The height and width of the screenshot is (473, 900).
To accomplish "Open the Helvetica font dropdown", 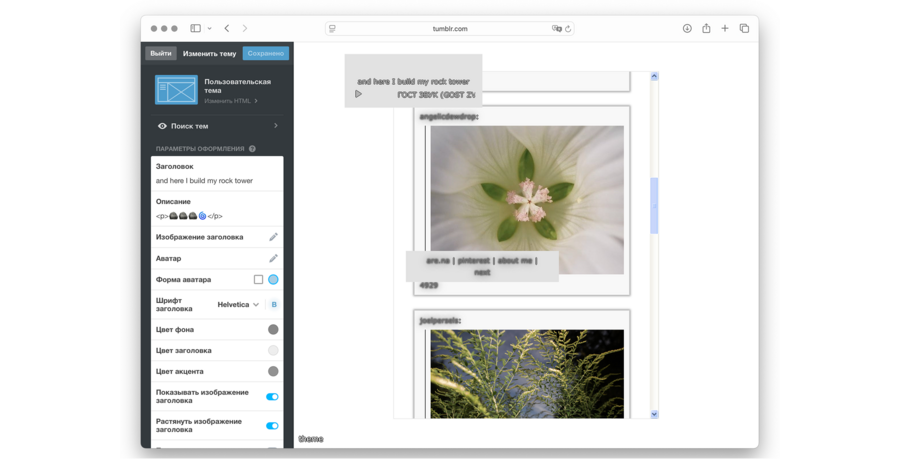I will click(239, 304).
